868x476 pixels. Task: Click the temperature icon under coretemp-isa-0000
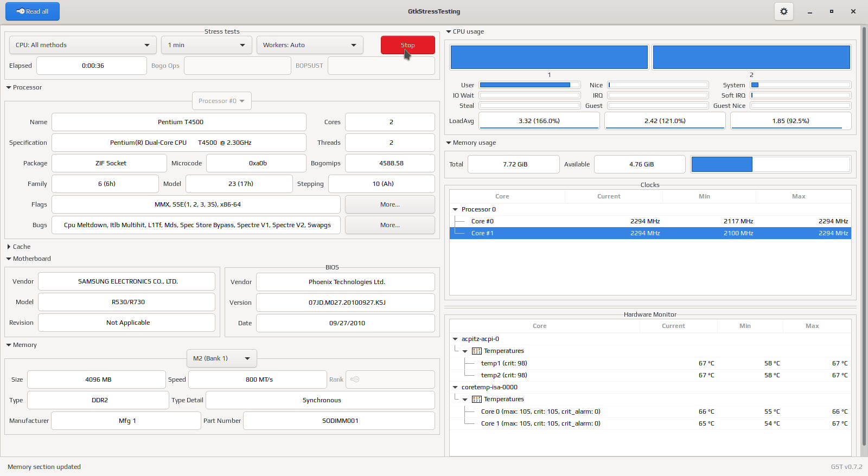[476, 399]
